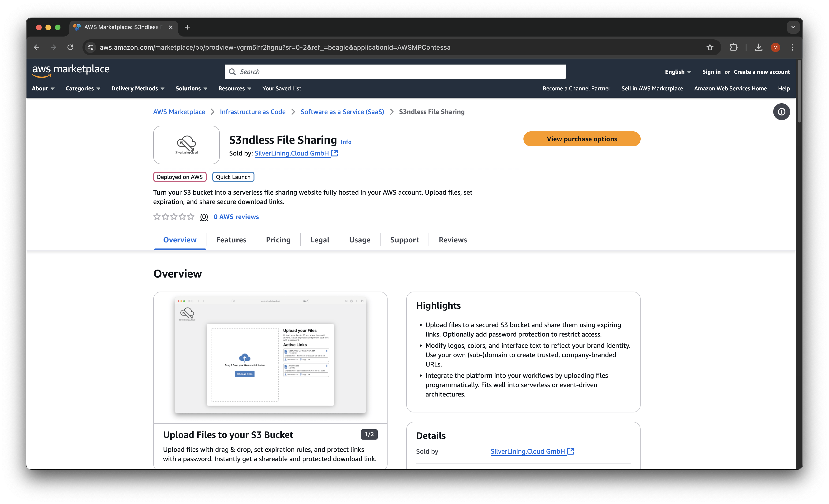Open the browser extensions puzzle icon
829x504 pixels.
point(733,47)
